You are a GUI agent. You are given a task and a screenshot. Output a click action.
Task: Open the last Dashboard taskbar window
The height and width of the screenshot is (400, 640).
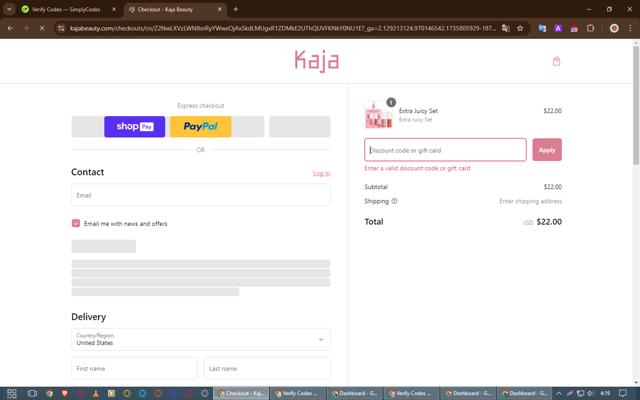[525, 393]
